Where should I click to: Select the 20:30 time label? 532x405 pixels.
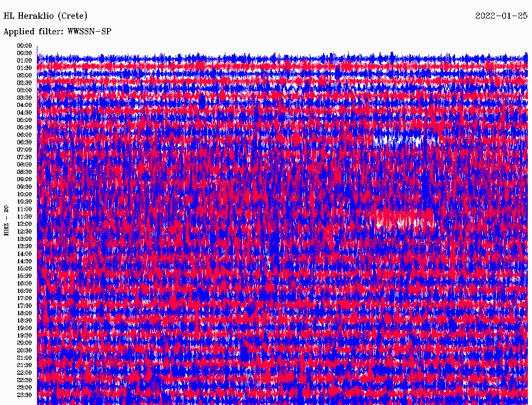point(24,350)
